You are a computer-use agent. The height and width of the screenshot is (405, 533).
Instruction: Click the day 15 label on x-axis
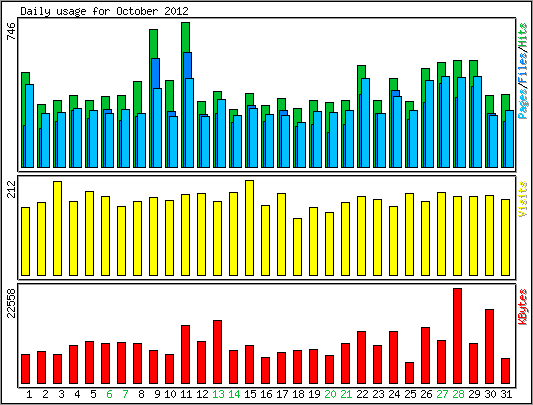click(250, 394)
